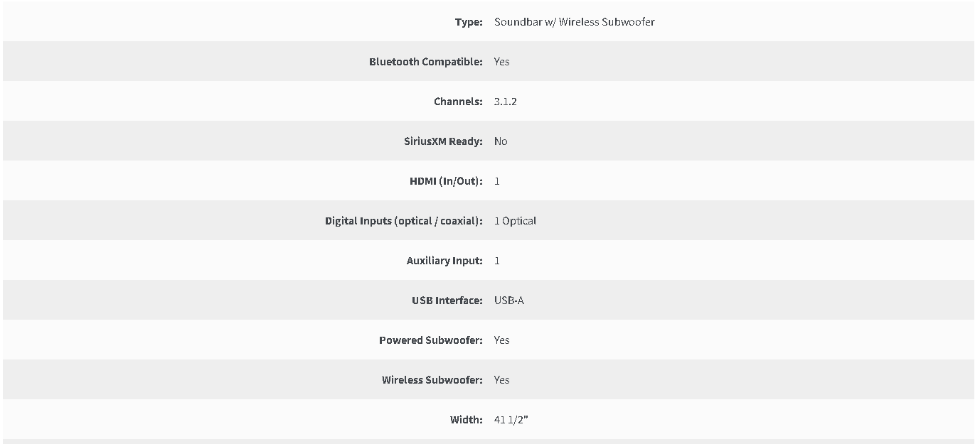Click the Channels label
Viewport: 980px width, 444px height.
click(x=458, y=102)
